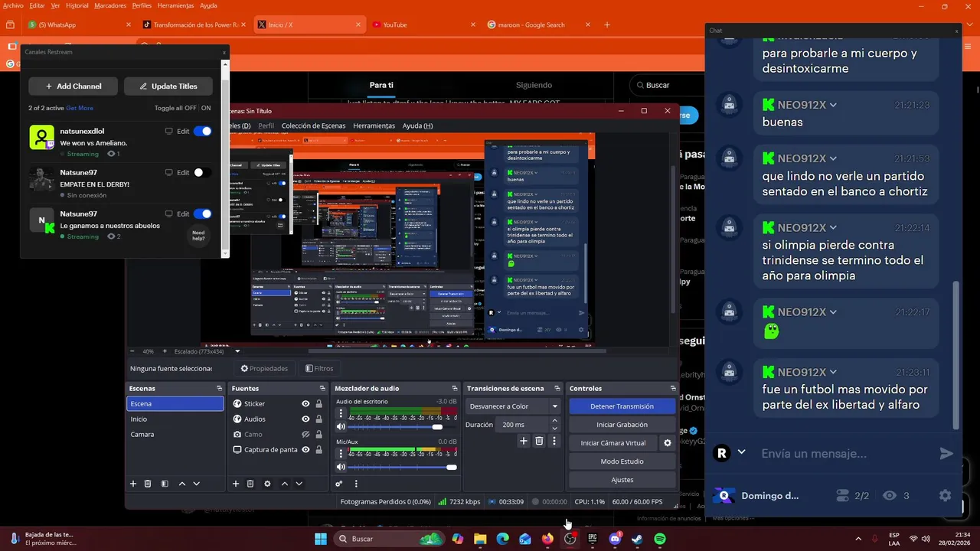Click Update Titles in Restream
This screenshot has width=980, height=551.
[168, 86]
